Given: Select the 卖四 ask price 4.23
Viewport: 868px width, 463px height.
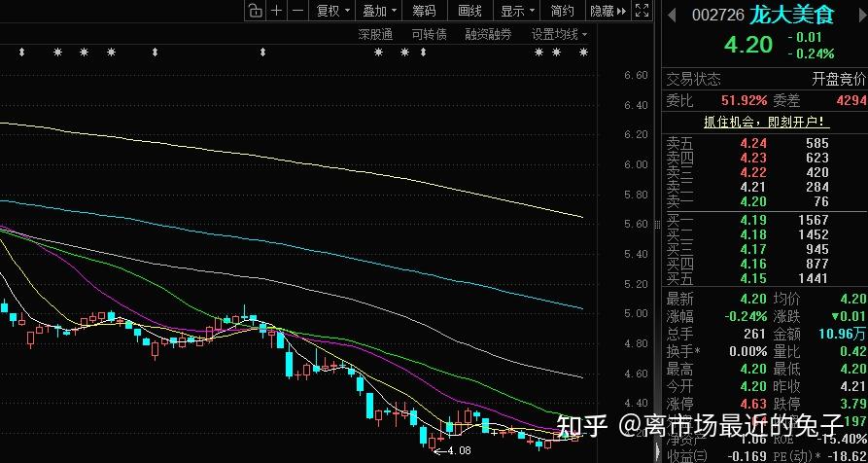Looking at the screenshot, I should tap(751, 158).
